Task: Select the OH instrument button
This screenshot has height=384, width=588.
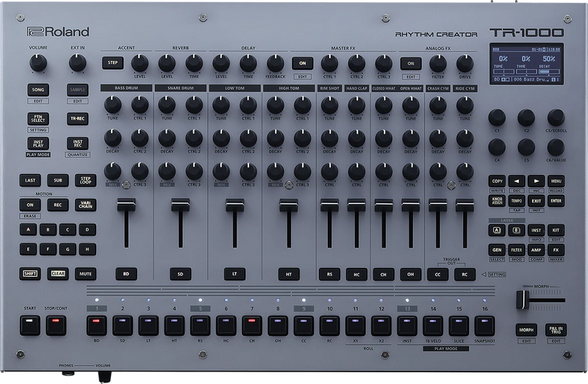Action: tap(411, 274)
